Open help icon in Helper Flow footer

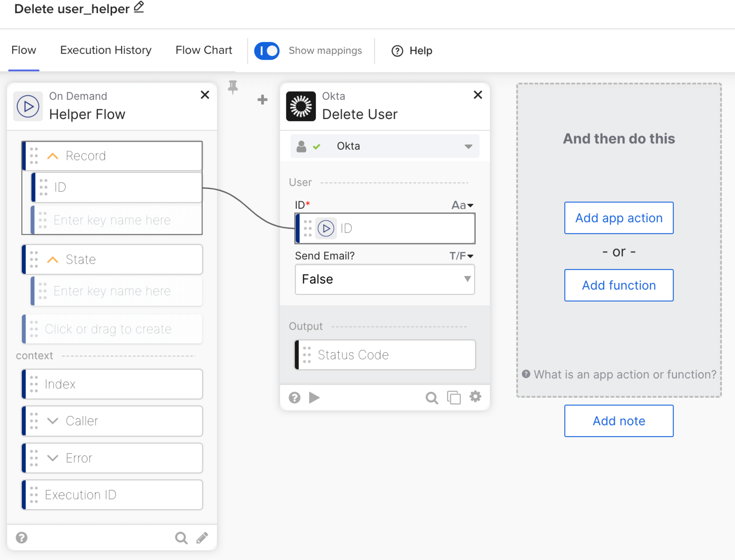[x=22, y=538]
